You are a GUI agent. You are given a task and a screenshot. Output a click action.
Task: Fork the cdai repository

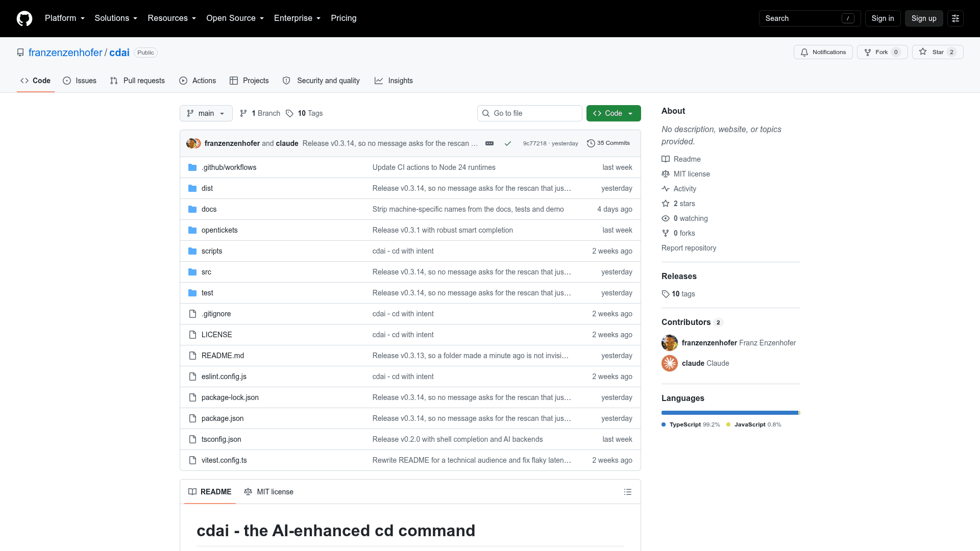882,52
